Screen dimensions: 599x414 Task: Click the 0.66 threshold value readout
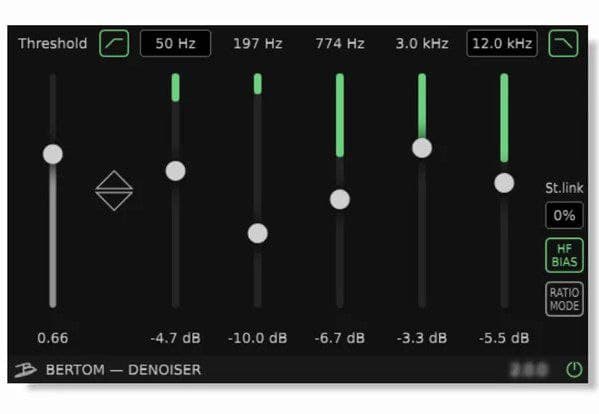click(x=53, y=338)
